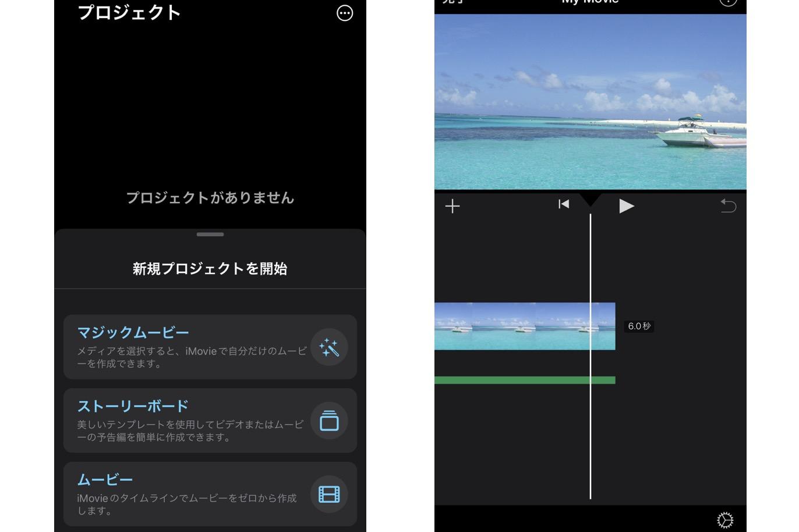Select the green audio track
The image size is (799, 532).
pyautogui.click(x=525, y=380)
